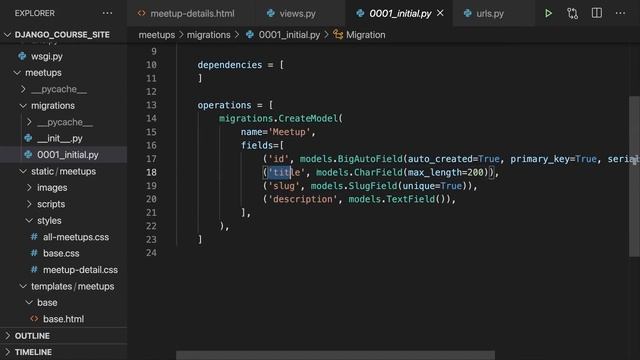This screenshot has height=360, width=640.
Task: Click the hash icon beside base.css
Action: click(x=34, y=253)
